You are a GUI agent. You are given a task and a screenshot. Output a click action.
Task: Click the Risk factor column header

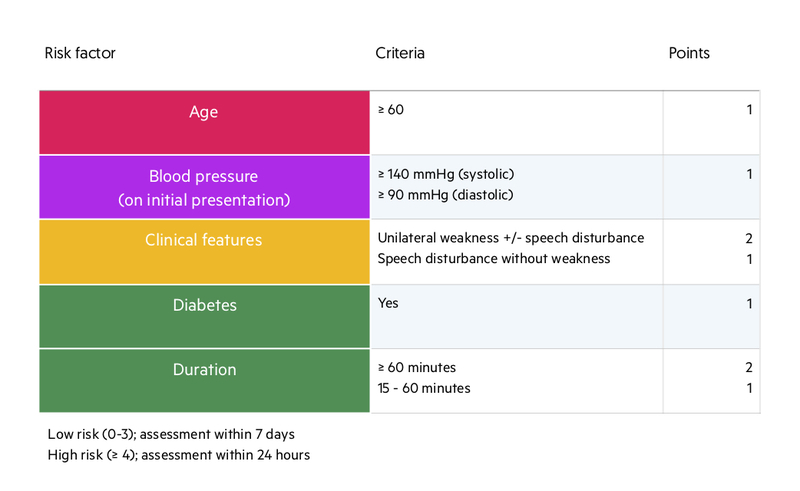(x=80, y=53)
